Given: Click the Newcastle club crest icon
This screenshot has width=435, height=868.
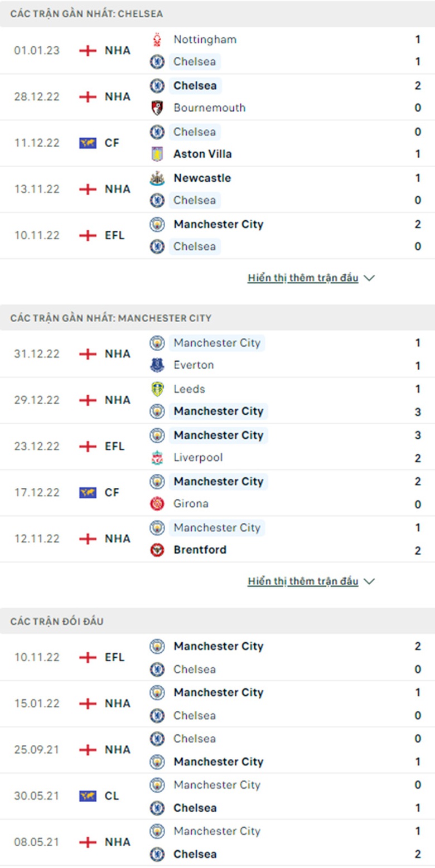Looking at the screenshot, I should click(x=158, y=178).
